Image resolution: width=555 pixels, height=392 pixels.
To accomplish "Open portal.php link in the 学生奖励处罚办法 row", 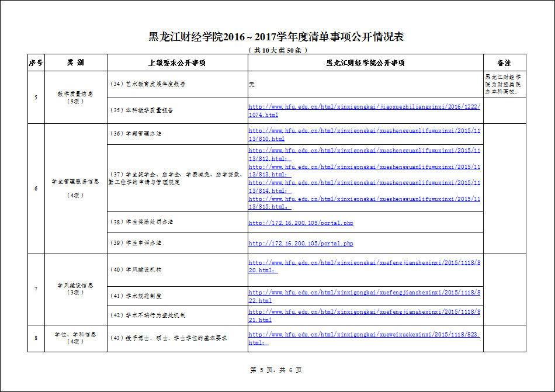I will point(301,223).
